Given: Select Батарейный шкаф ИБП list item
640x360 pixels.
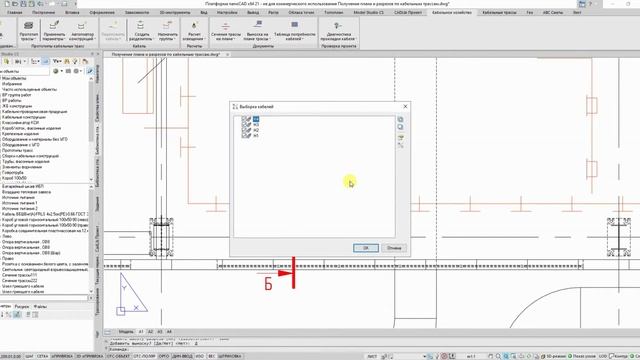Looking at the screenshot, I should pos(23,186).
